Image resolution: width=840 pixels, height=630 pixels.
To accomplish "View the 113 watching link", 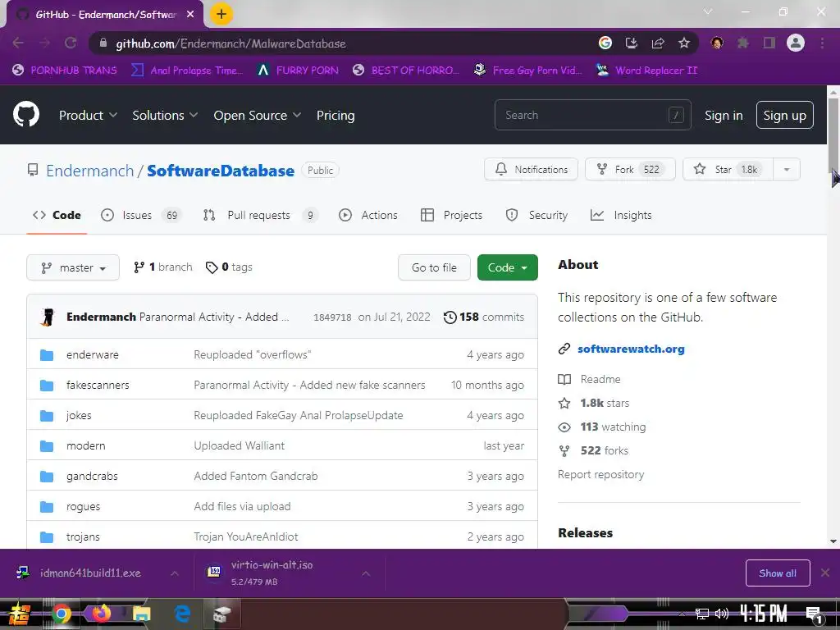I will (x=613, y=427).
